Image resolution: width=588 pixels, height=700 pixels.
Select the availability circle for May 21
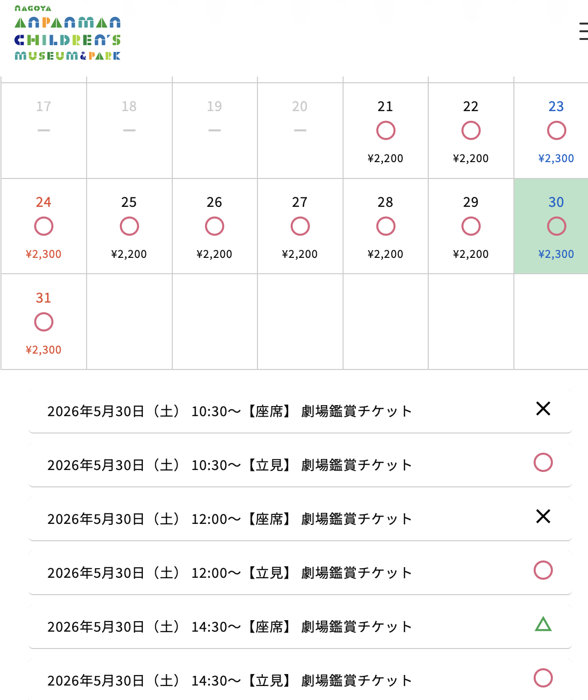click(x=385, y=130)
